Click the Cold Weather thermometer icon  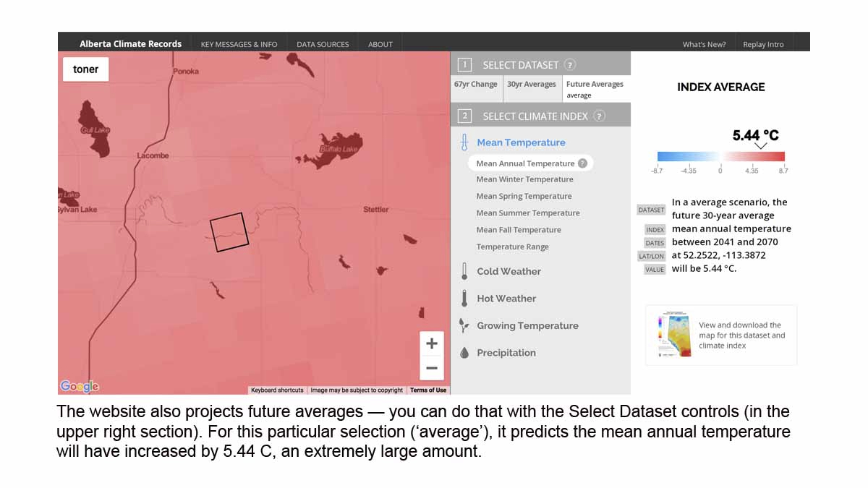pos(464,272)
